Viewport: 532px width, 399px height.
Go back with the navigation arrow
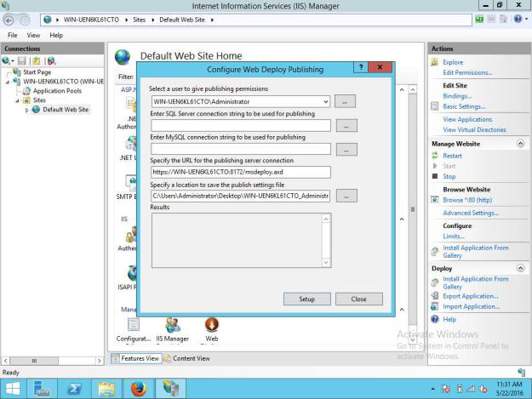click(x=9, y=20)
